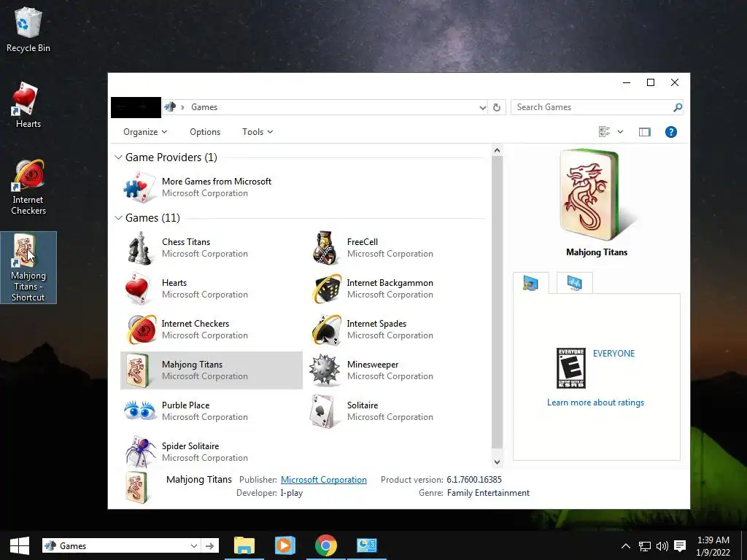This screenshot has width=747, height=560.
Task: Open the taskbar control panel app icon
Action: 366,545
